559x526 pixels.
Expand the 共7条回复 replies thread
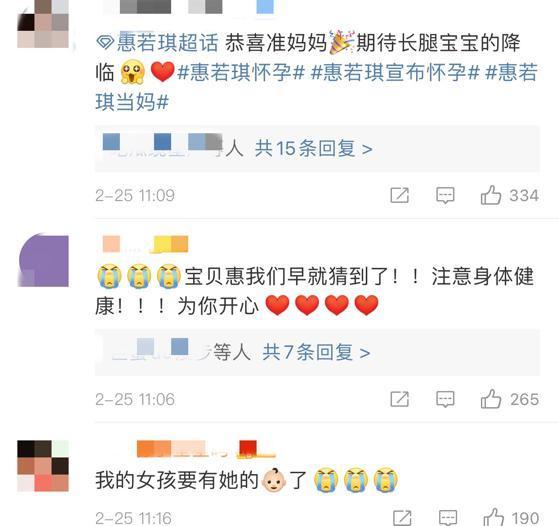pos(316,352)
